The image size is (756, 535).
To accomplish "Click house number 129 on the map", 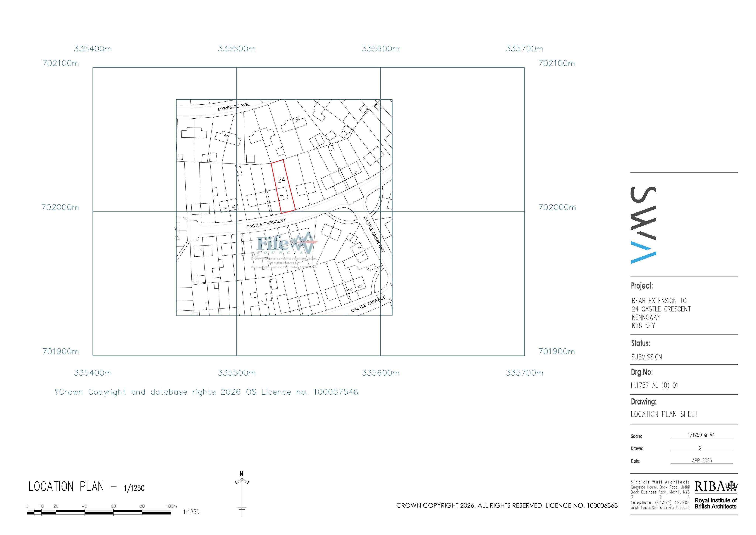I will [360, 287].
